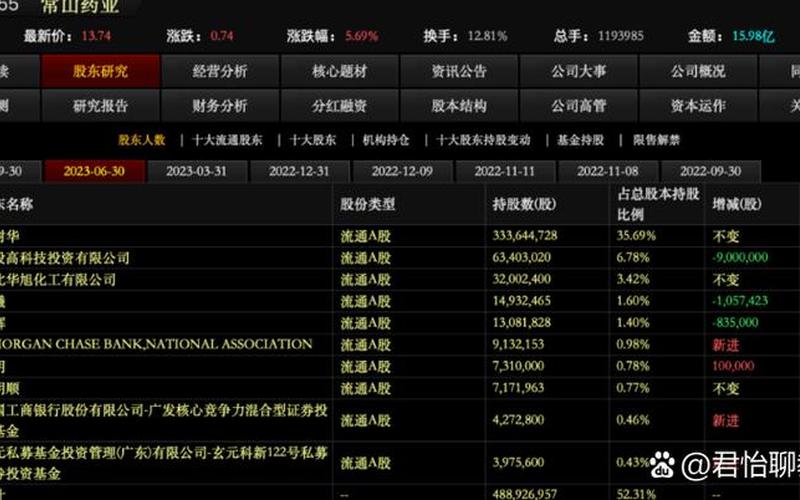800x500 pixels.
Task: Select 股本结构 tab
Action: (459, 106)
